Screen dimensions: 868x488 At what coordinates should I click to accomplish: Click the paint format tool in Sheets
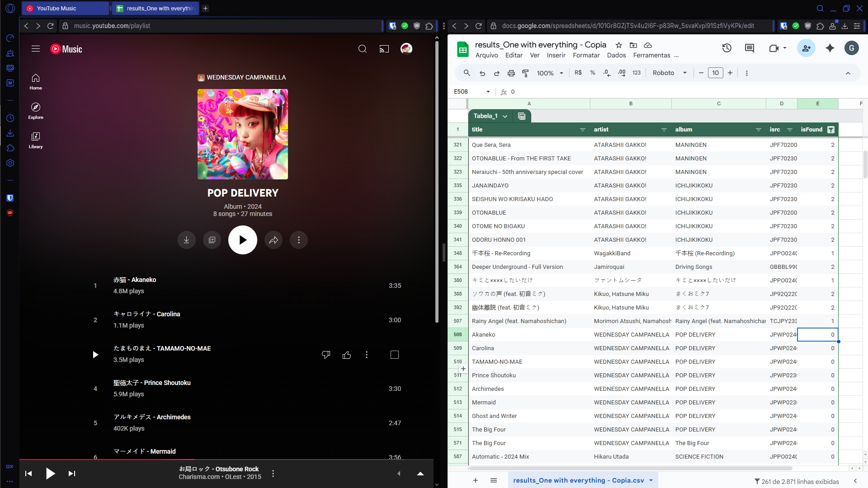[x=525, y=73]
